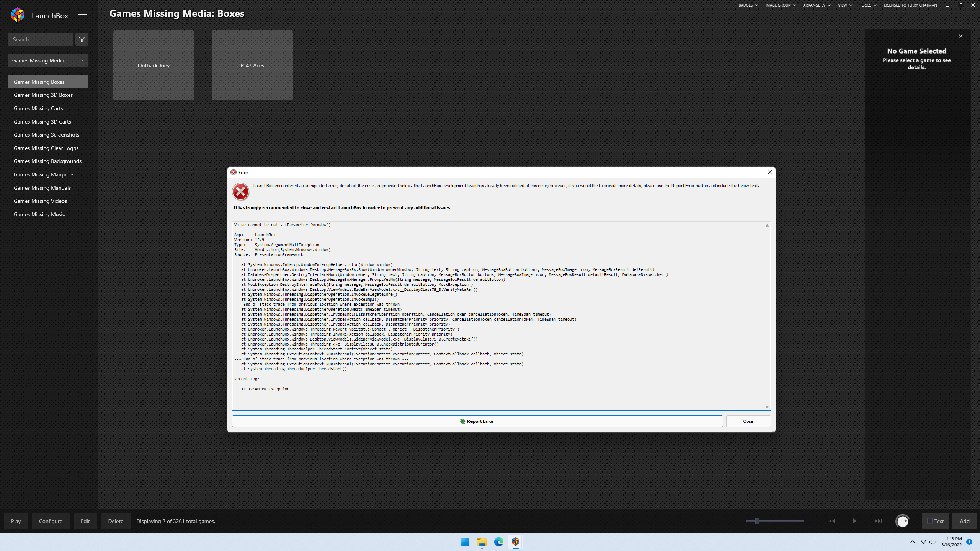Click in the Search input field
Image resolution: width=980 pixels, height=551 pixels.
pyautogui.click(x=40, y=39)
